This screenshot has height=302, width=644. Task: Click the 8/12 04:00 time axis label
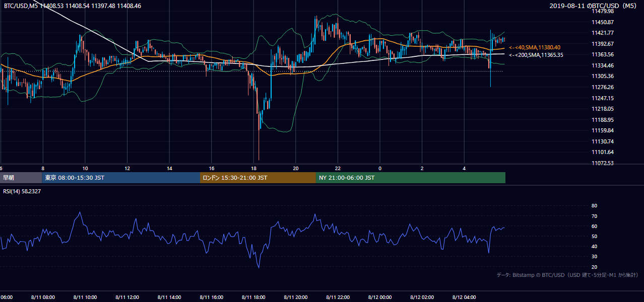[464, 297]
